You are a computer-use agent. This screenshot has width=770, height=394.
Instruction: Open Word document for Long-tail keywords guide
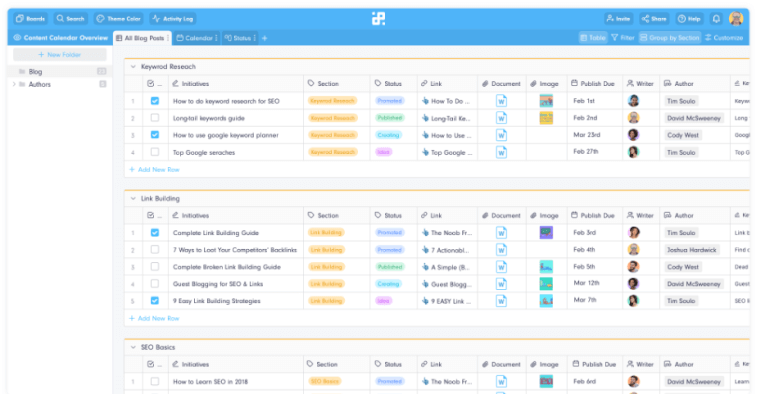[x=501, y=118]
